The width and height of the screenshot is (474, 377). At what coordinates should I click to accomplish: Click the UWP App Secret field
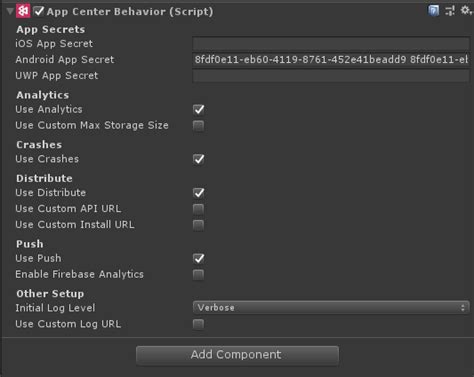[331, 76]
